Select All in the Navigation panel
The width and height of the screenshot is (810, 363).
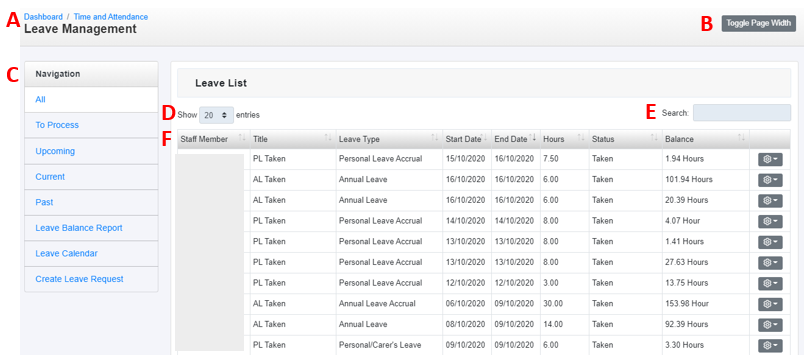[x=91, y=100]
